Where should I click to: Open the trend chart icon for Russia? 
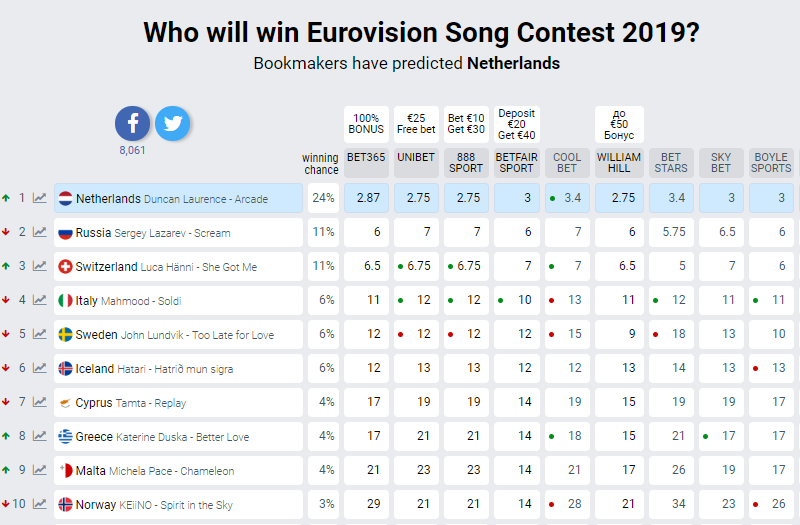(x=40, y=232)
